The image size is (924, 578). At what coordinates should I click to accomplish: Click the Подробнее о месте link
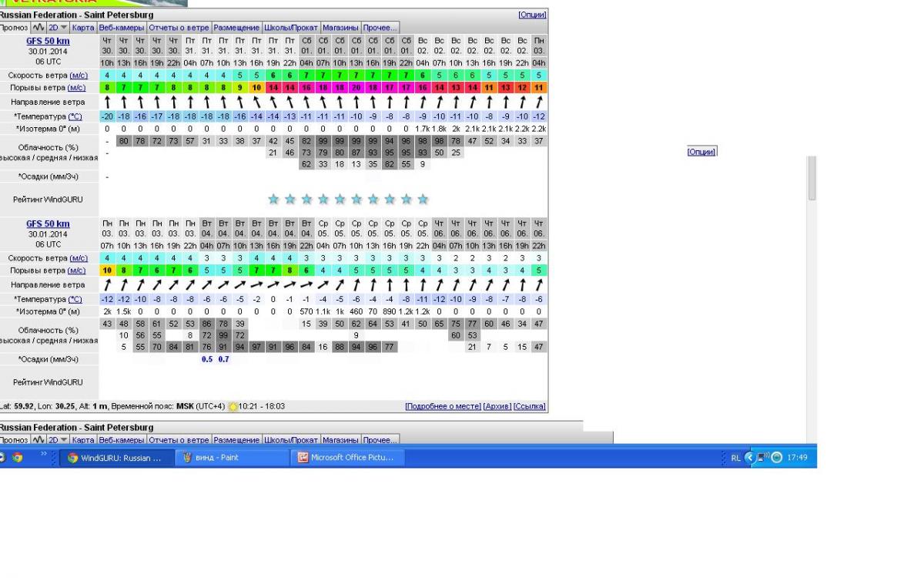tap(443, 406)
